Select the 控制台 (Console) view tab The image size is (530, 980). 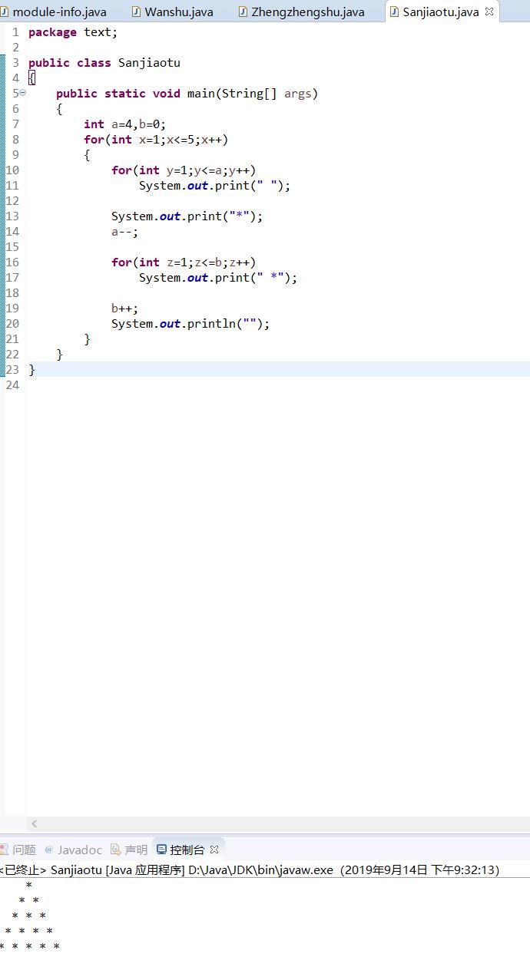pyautogui.click(x=187, y=850)
